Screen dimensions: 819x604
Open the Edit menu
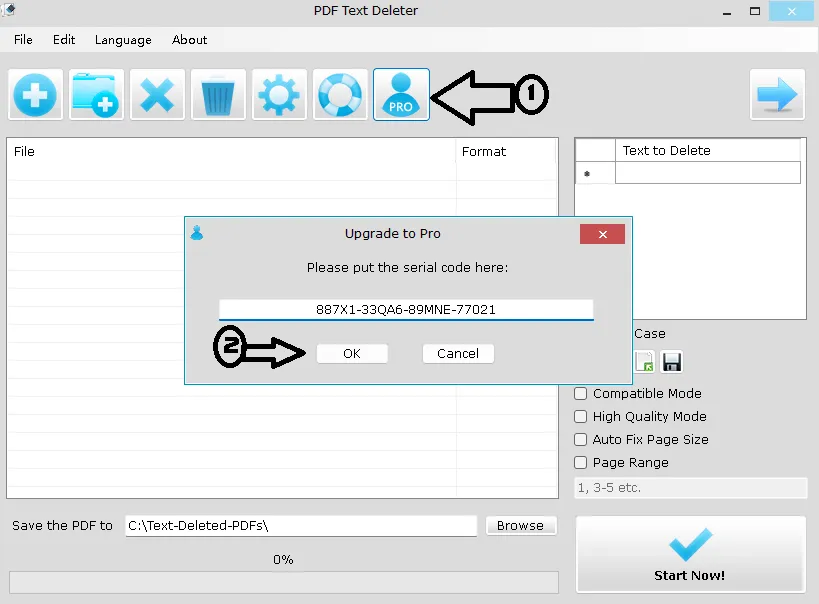pos(64,40)
